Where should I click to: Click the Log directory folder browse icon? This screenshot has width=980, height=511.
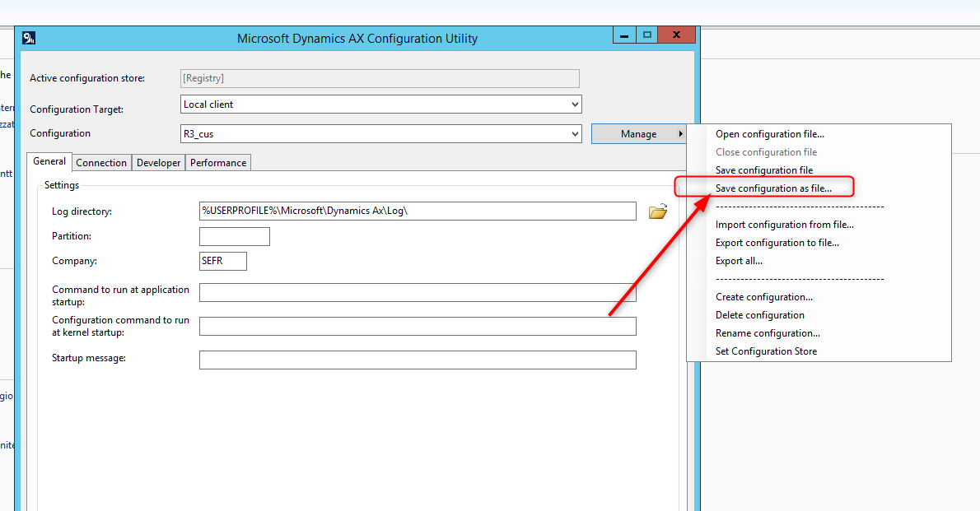pyautogui.click(x=656, y=211)
